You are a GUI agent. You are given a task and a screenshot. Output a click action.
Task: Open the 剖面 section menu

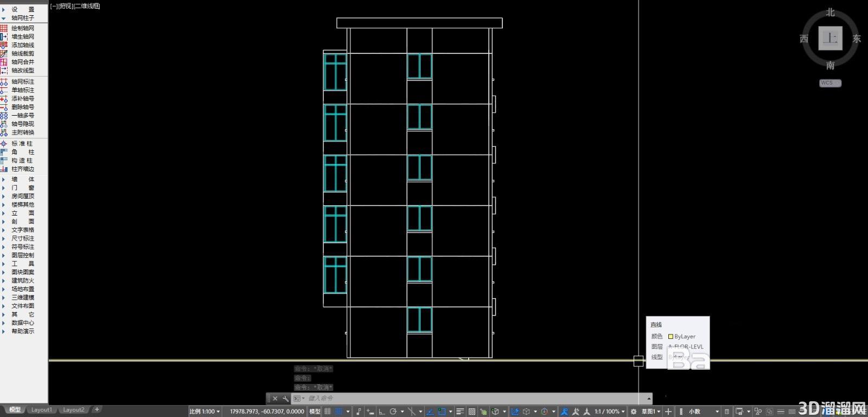tap(22, 222)
